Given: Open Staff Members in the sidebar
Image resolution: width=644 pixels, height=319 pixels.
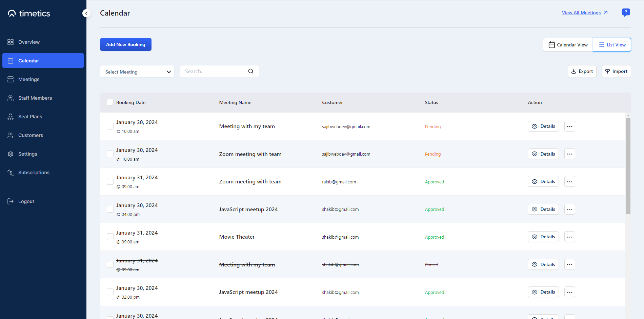Looking at the screenshot, I should [x=35, y=98].
